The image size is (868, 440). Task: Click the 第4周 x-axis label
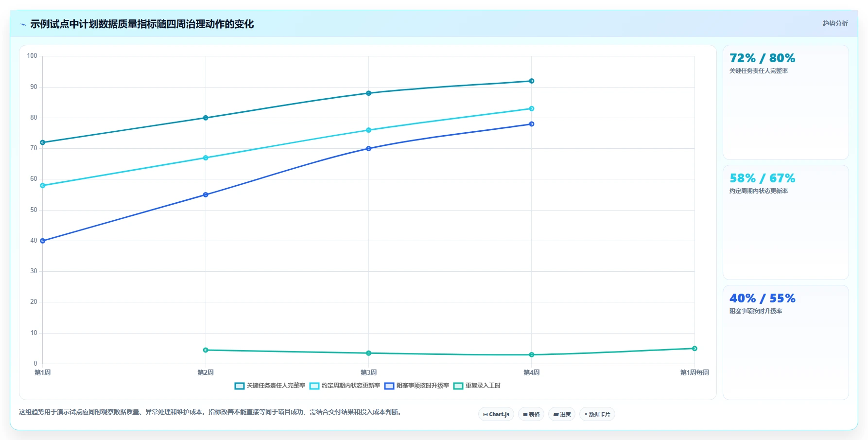pyautogui.click(x=532, y=372)
